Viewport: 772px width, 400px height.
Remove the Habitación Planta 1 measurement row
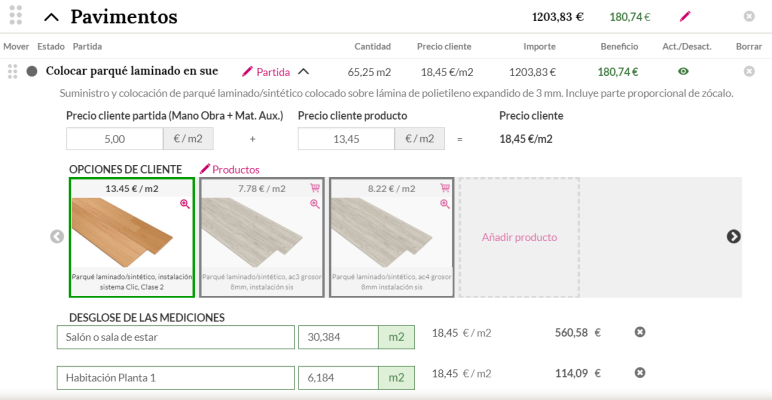click(x=640, y=373)
